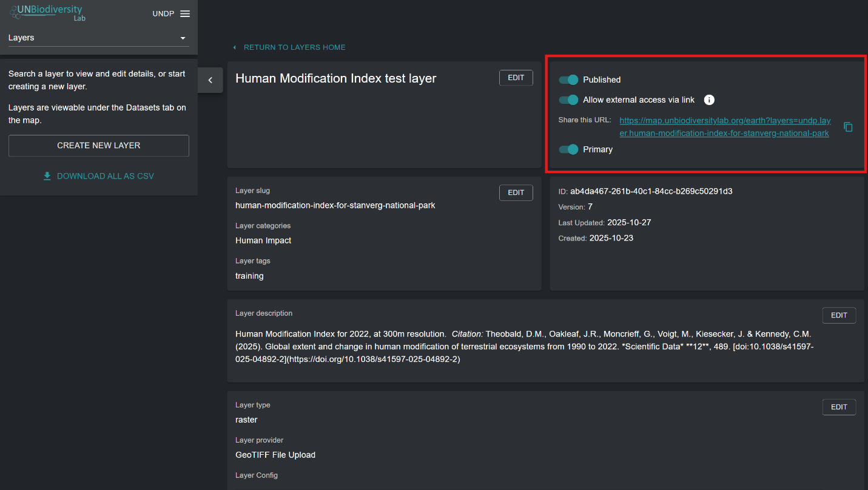The width and height of the screenshot is (868, 490).
Task: Click the CREATE NEW LAYER button
Action: (98, 146)
